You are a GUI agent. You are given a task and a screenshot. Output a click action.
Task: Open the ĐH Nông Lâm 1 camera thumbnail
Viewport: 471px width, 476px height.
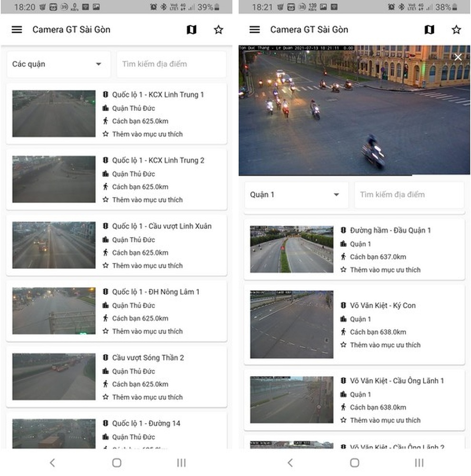pos(54,310)
